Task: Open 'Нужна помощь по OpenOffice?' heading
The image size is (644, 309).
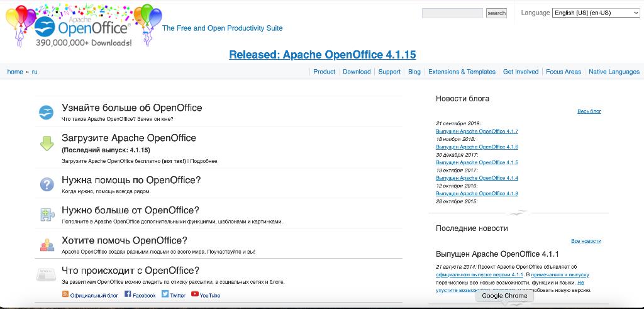Action: pyautogui.click(x=131, y=180)
